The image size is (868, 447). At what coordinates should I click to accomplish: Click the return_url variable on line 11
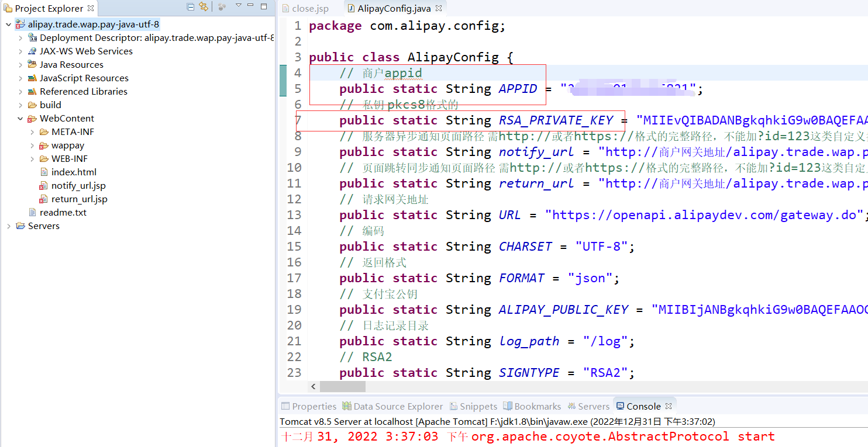(536, 183)
